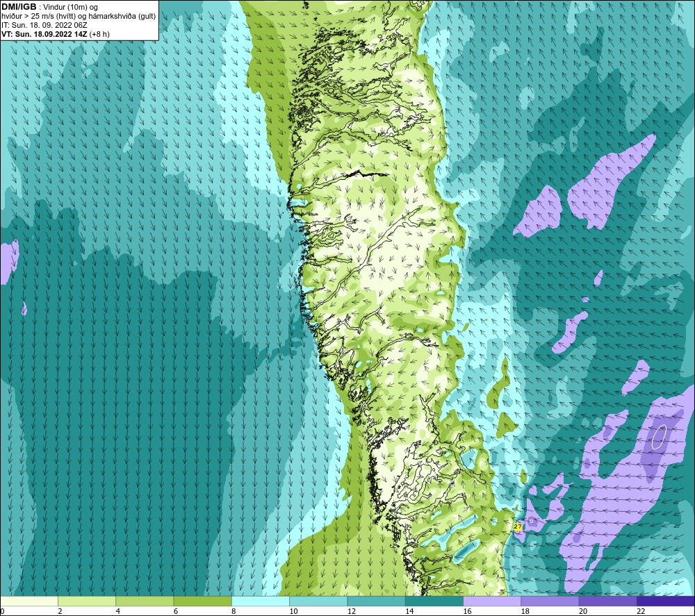Viewport: 695px width, 616px height.
Task: Click the white gust contour ellipse over the sea
Action: (659, 437)
